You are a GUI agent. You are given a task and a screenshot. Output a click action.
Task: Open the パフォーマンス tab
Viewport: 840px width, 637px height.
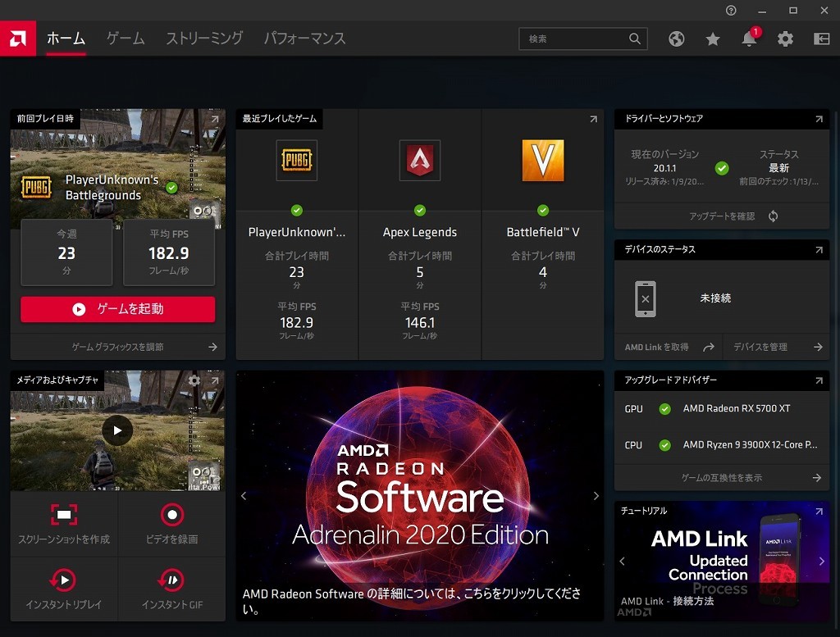point(304,39)
